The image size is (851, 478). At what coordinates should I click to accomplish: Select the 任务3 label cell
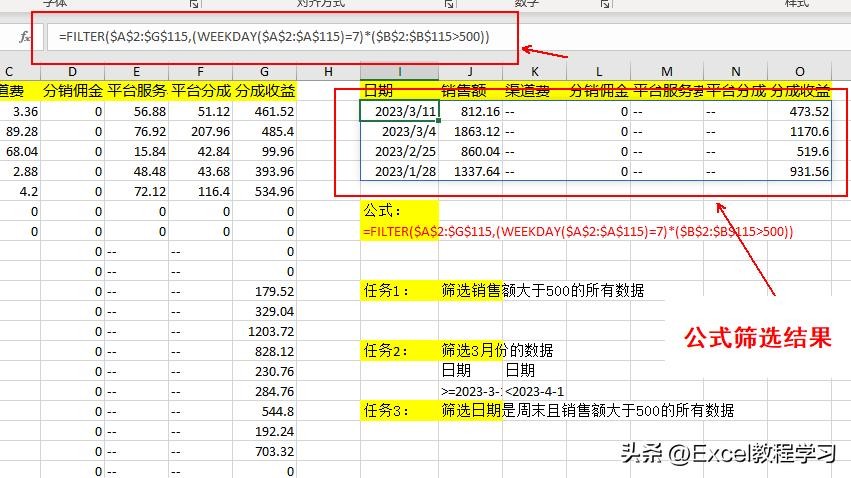tap(399, 410)
